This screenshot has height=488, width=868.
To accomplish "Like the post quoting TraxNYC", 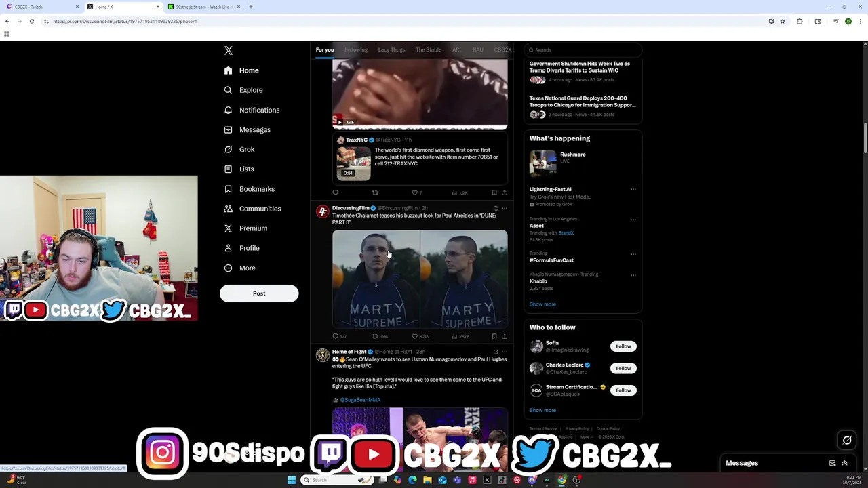I will pos(414,192).
